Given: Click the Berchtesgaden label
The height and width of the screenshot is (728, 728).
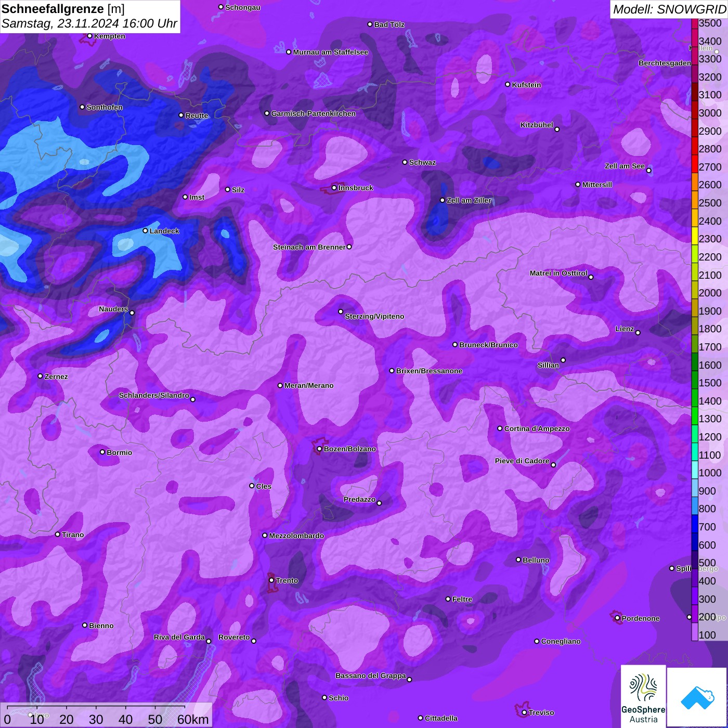Looking at the screenshot, I should coord(665,63).
